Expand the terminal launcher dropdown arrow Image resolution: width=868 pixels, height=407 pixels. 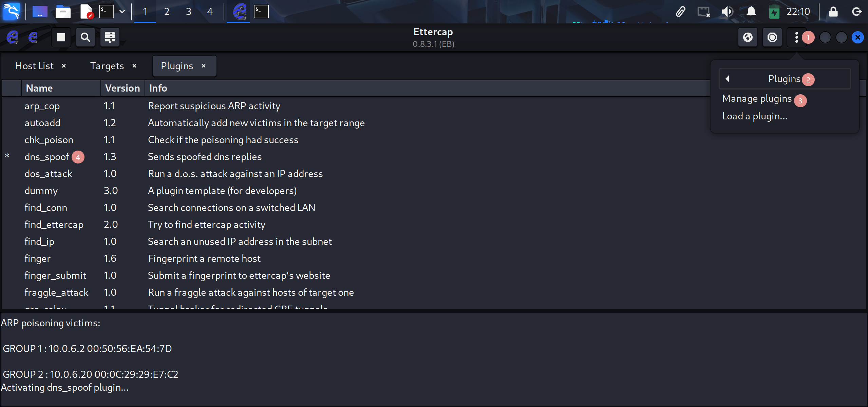click(x=122, y=12)
